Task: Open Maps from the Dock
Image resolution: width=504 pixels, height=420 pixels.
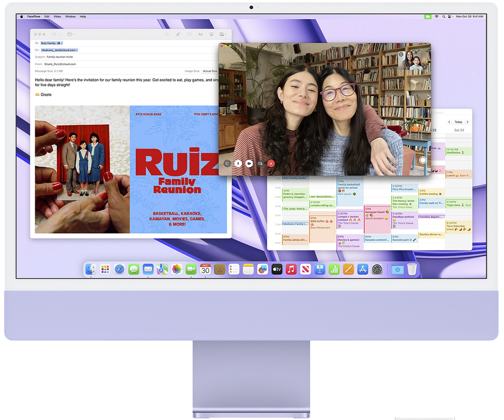Action: (x=162, y=269)
